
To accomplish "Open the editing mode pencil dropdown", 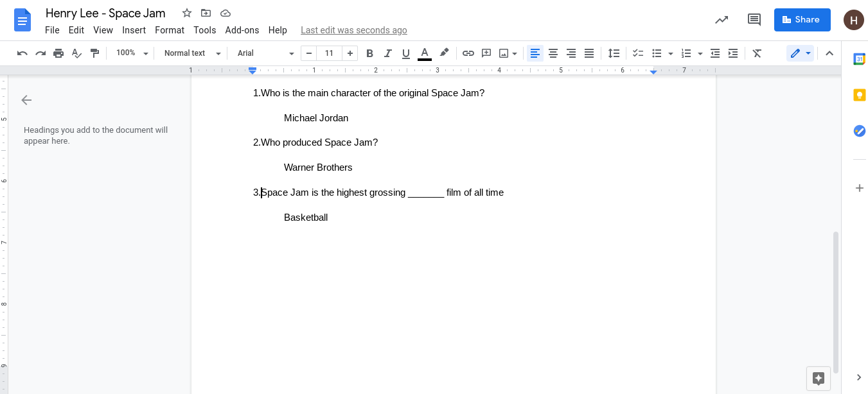I will tap(800, 53).
